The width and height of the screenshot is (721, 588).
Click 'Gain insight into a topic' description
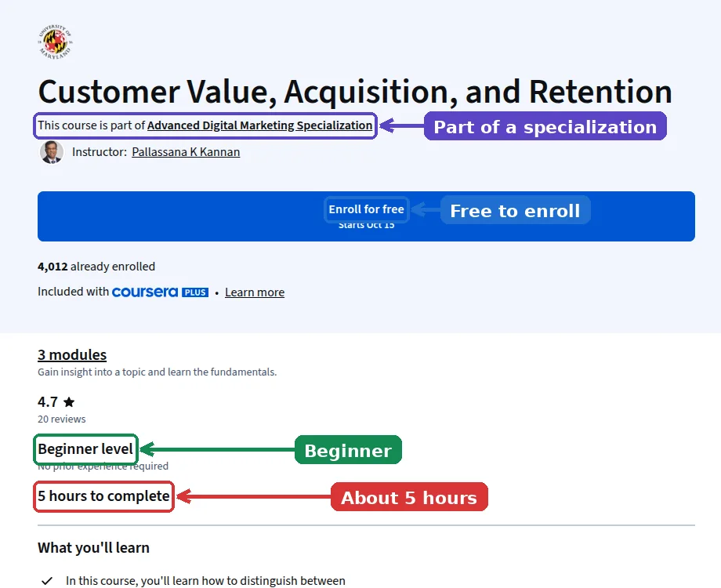click(x=158, y=372)
